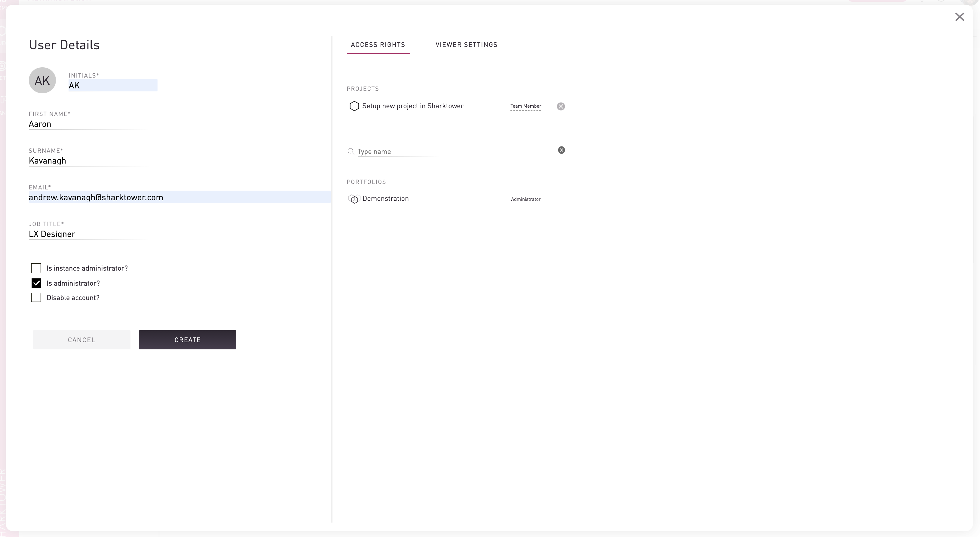Edit the Job Title field
Viewport: 980px width, 537px height.
point(86,234)
